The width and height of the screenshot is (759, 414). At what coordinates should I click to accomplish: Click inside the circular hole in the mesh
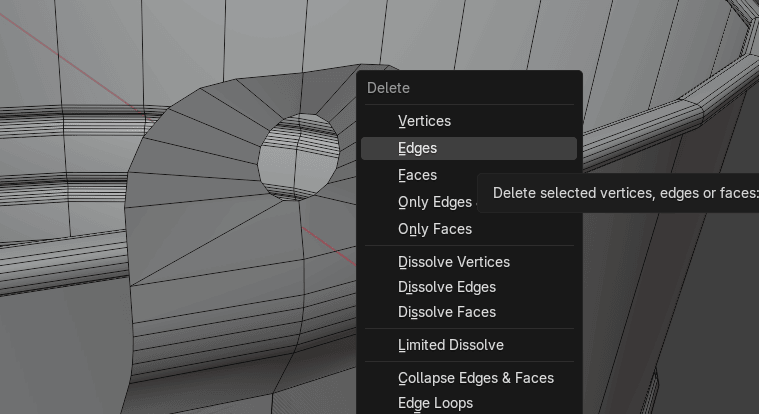(297, 158)
